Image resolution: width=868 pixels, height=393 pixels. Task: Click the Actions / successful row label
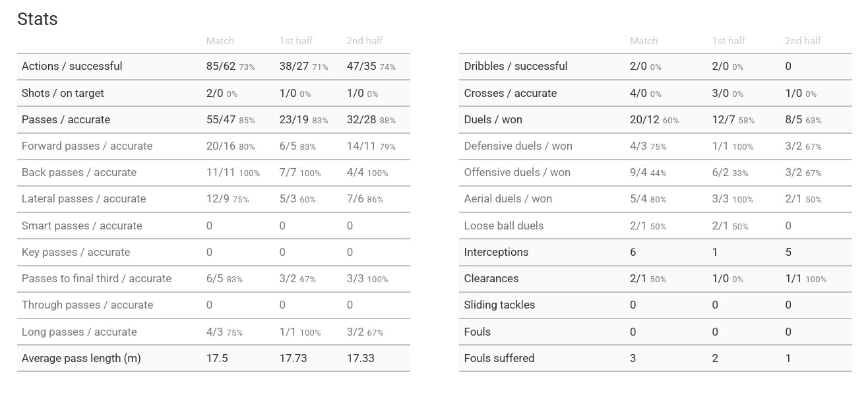(72, 67)
